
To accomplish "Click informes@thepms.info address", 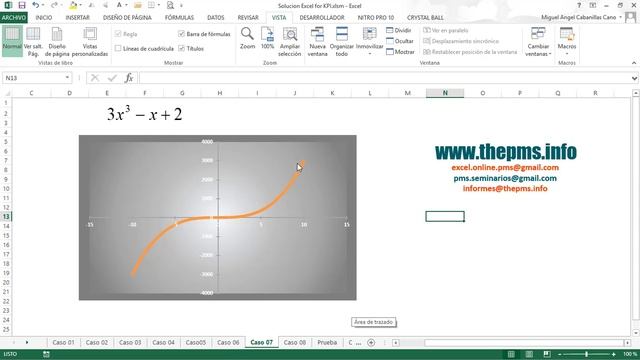I will (x=505, y=188).
